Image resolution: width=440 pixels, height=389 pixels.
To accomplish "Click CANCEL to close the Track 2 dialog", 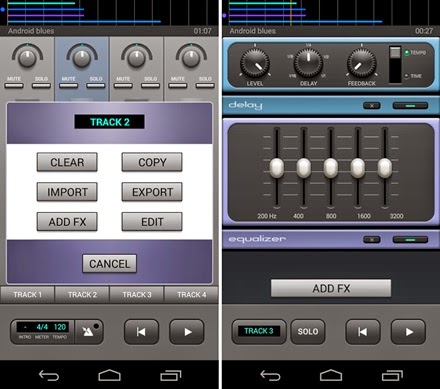I will tap(109, 264).
